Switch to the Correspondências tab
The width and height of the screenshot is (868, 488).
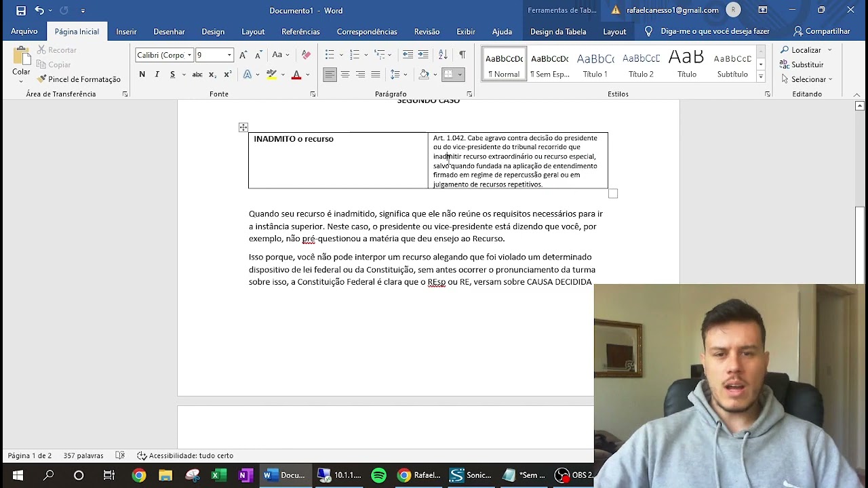coord(367,31)
